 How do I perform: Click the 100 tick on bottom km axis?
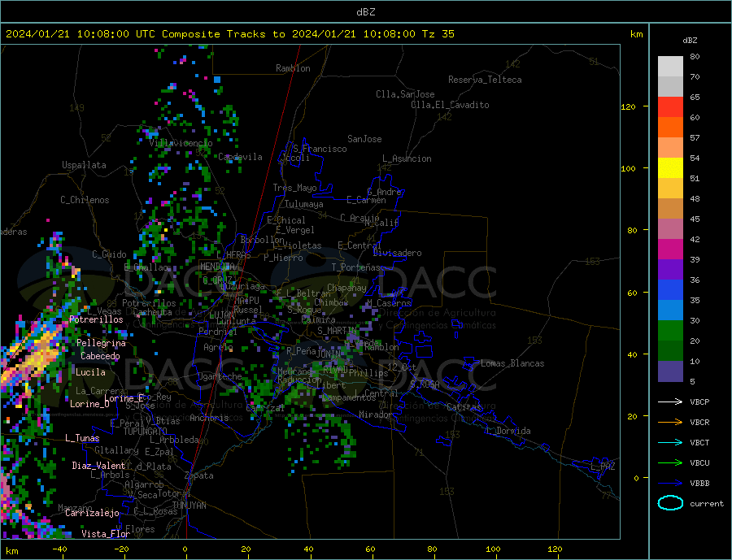[494, 549]
